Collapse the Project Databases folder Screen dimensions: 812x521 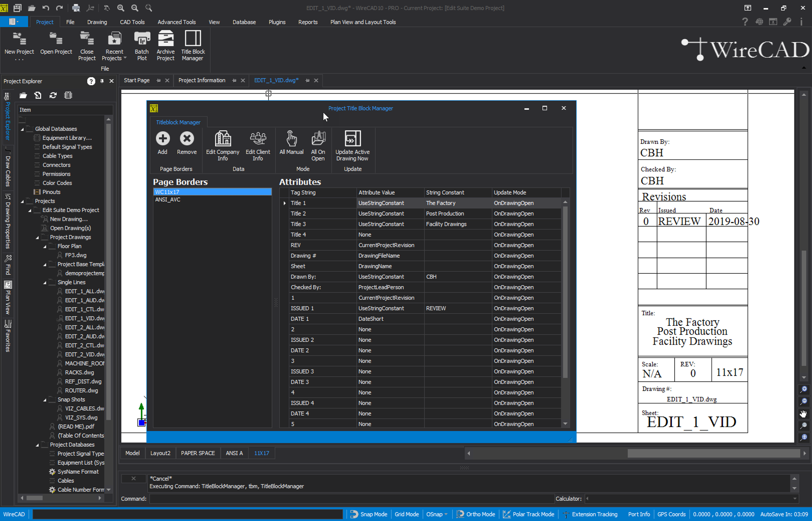(37, 444)
